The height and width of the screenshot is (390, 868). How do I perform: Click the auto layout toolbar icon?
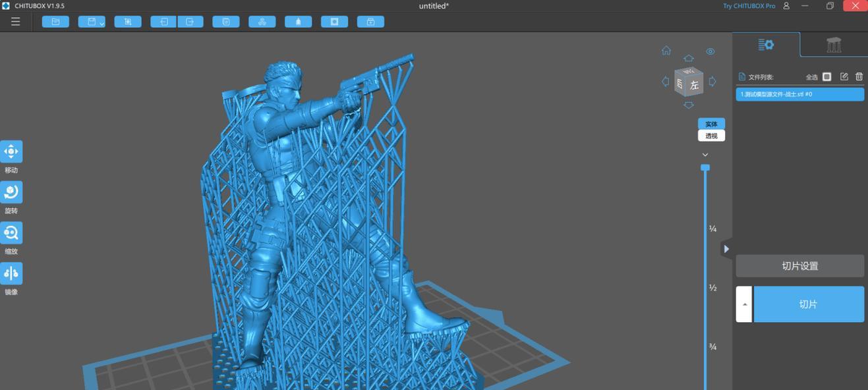tap(262, 22)
